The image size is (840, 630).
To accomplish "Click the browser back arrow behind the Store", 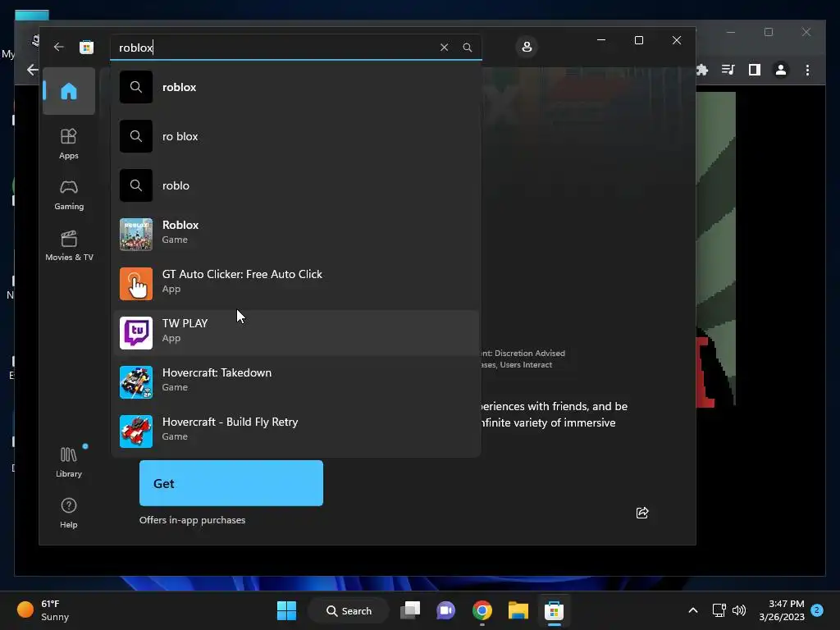I will click(32, 70).
